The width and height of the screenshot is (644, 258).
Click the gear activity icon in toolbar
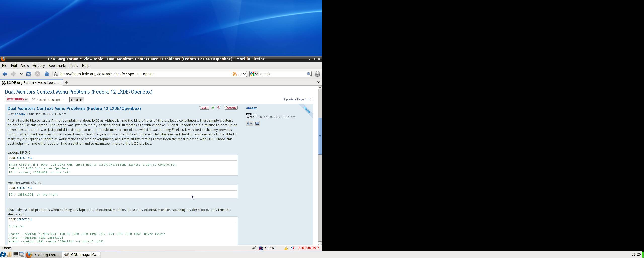coord(317,74)
